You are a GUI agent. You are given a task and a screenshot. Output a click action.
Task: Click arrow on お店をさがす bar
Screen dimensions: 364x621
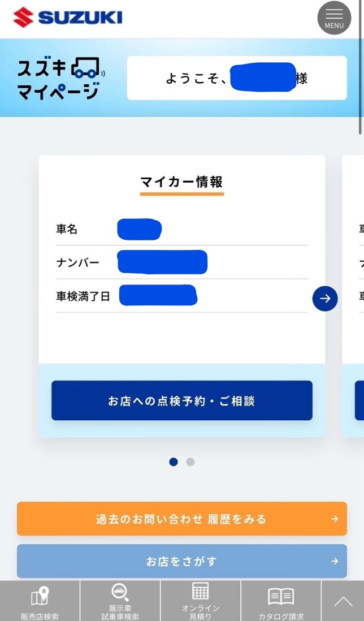(335, 561)
